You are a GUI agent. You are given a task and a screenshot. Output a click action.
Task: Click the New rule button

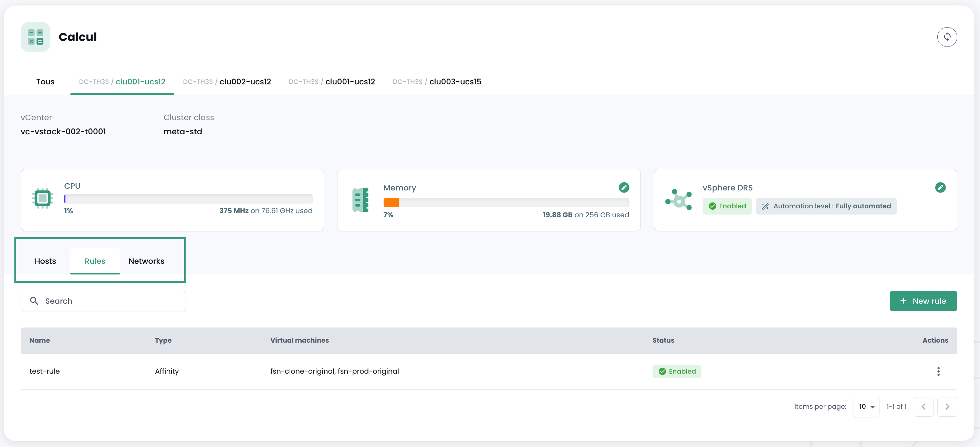coord(922,301)
